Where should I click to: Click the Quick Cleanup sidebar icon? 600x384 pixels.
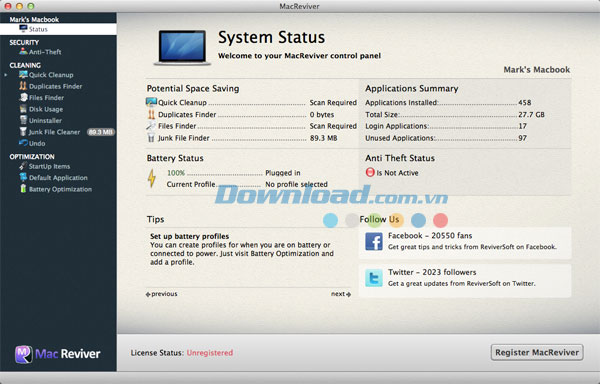pyautogui.click(x=23, y=75)
